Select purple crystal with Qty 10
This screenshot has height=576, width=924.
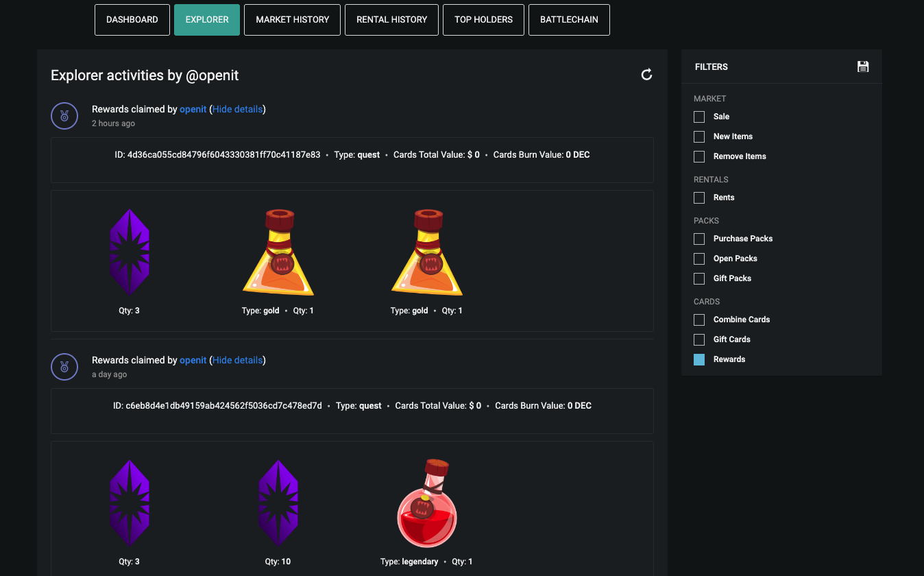click(x=278, y=503)
